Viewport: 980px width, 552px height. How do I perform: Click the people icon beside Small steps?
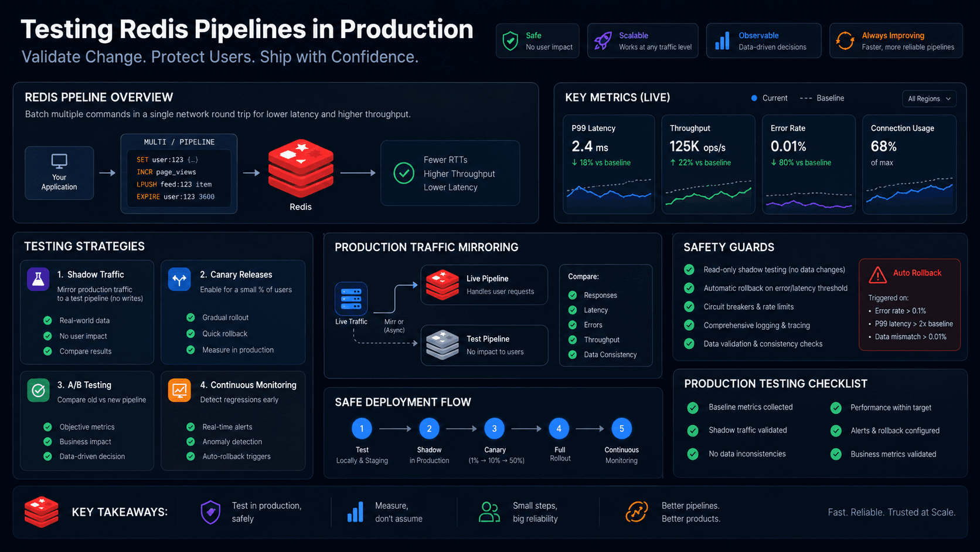[x=489, y=512]
